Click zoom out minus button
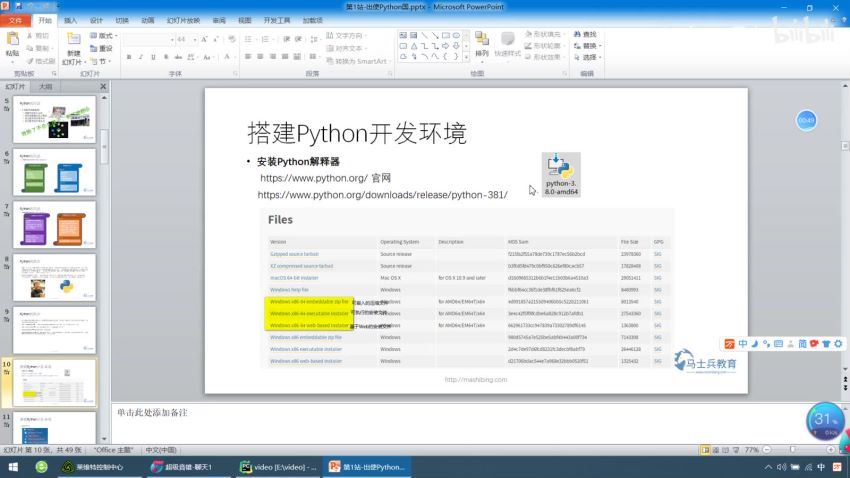Screen dimensions: 850x478 click(x=767, y=450)
